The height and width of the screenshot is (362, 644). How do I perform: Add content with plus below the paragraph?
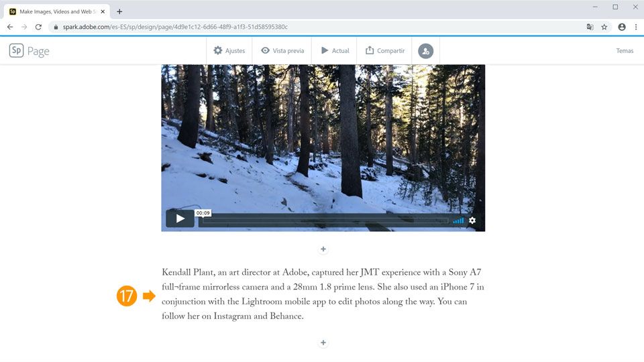(323, 343)
